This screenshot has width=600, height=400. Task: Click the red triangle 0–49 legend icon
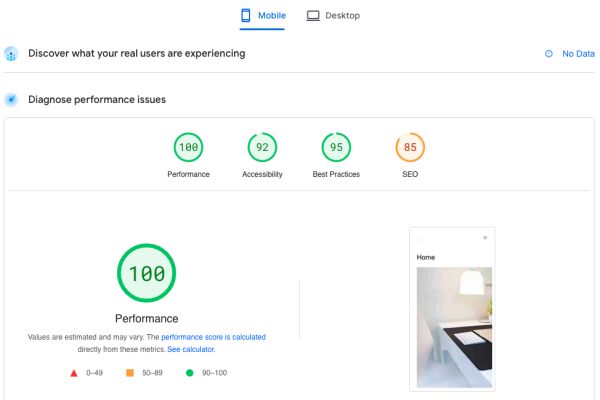point(74,373)
